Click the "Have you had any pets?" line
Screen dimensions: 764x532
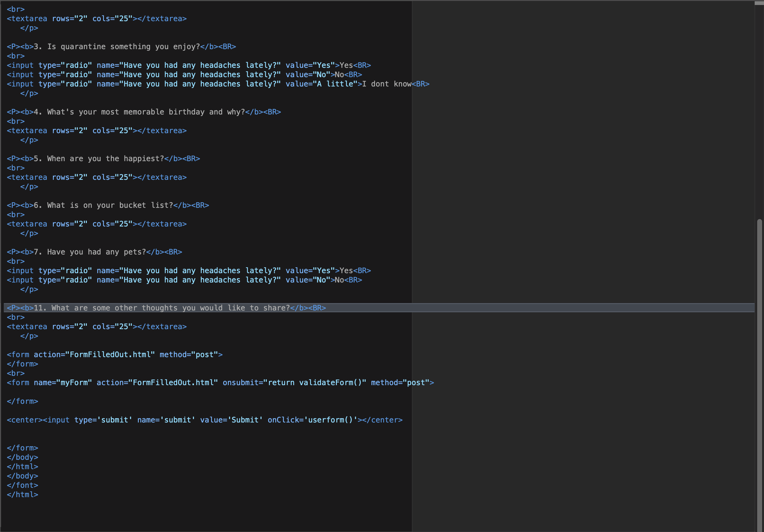tap(97, 252)
